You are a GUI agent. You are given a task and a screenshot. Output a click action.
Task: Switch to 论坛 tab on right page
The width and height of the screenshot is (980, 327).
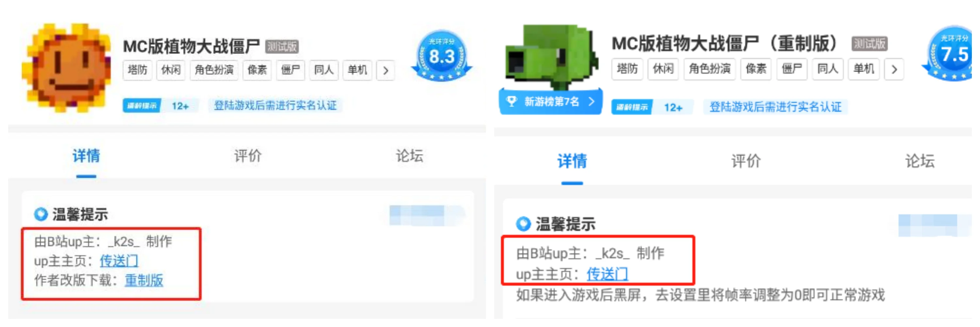[920, 161]
